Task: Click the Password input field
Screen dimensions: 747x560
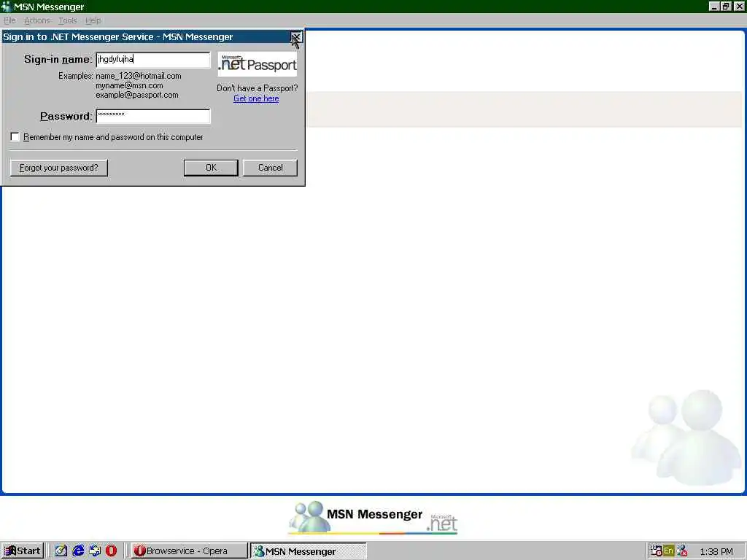Action: [153, 116]
